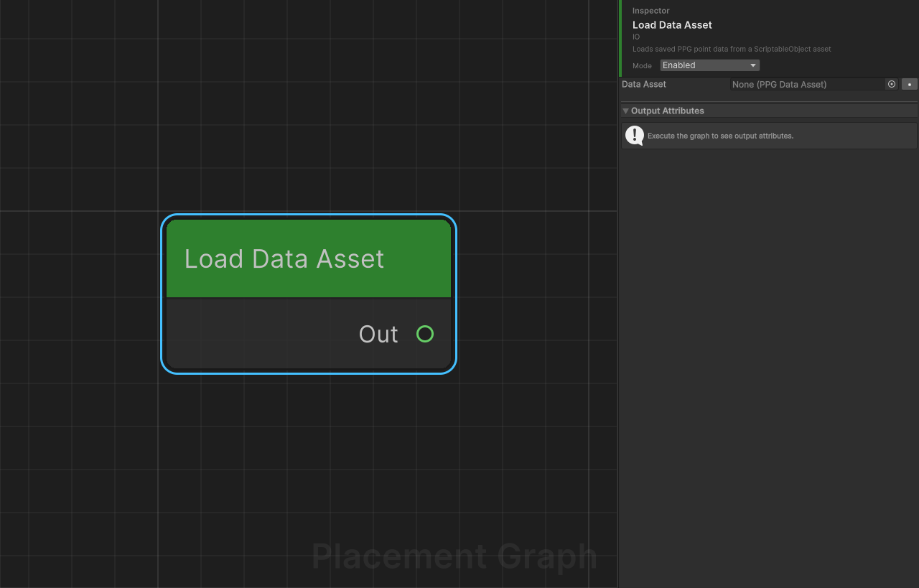Click the Load Data Asset inspector heading
The width and height of the screenshot is (919, 588).
tap(672, 24)
